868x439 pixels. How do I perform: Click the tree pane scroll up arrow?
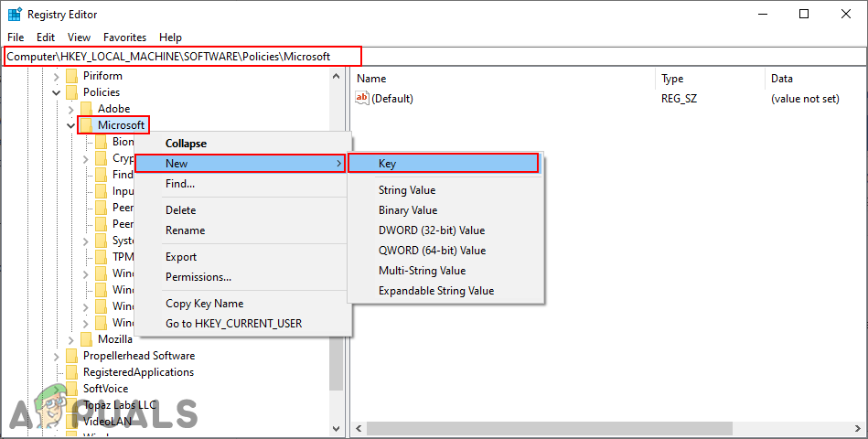click(336, 76)
